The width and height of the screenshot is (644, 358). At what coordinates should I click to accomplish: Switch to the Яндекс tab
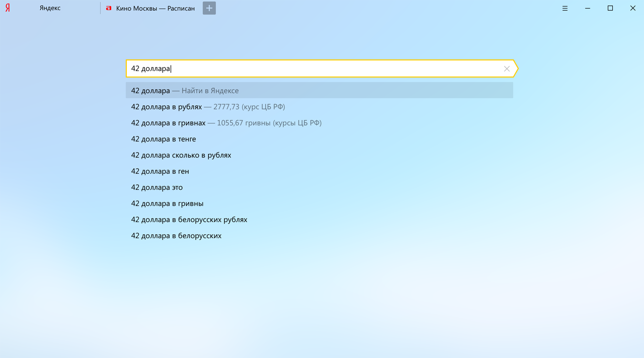[x=50, y=8]
